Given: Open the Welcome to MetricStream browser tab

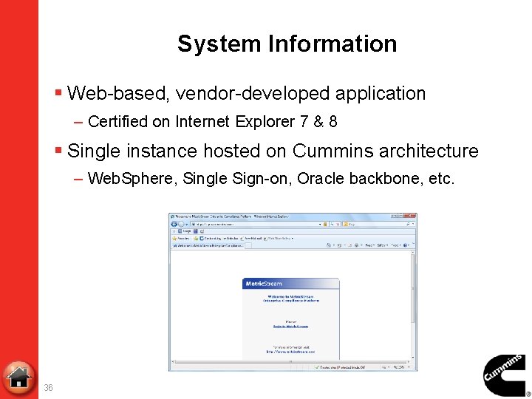Looking at the screenshot, I should (x=208, y=245).
